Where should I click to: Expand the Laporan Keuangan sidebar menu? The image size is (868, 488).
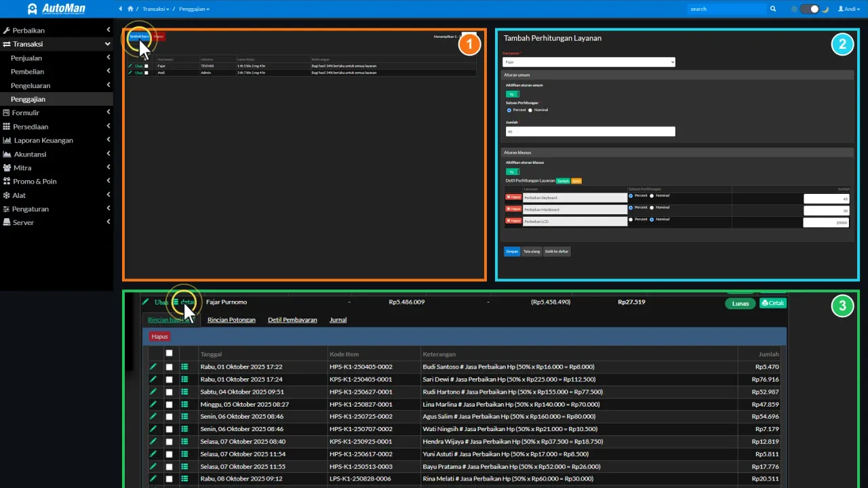coord(56,140)
